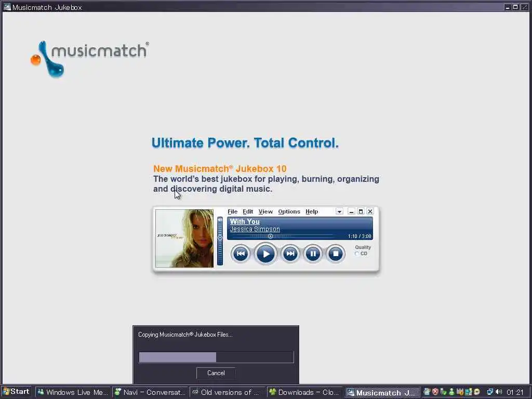532x399 pixels.
Task: Click the Jessica Simpson album cover art
Action: coord(184,238)
